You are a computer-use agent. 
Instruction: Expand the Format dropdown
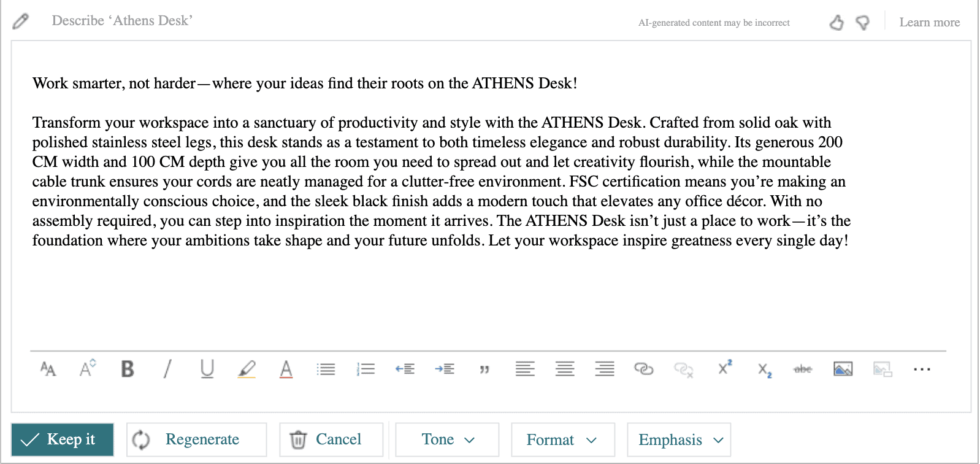[562, 440]
